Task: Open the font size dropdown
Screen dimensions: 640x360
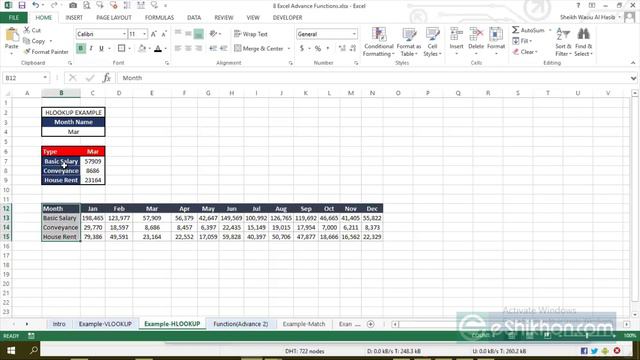Action: tap(144, 34)
